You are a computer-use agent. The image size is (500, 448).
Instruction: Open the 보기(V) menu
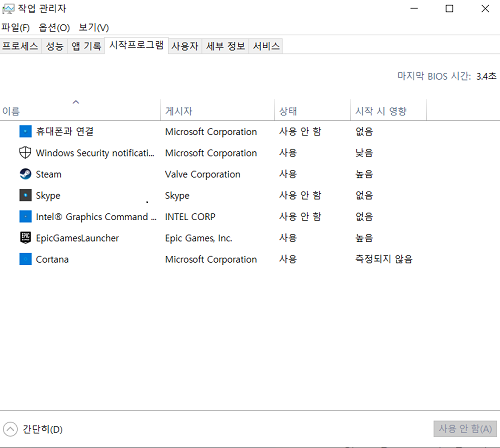click(94, 27)
